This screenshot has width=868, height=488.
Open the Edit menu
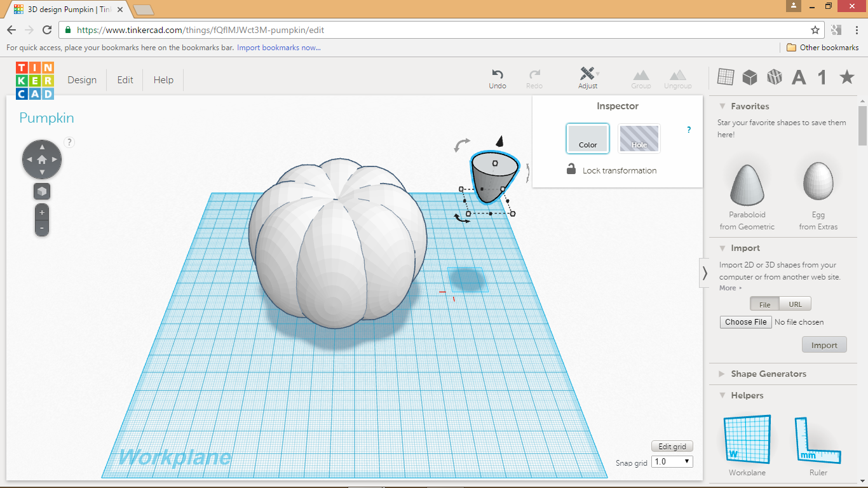125,79
